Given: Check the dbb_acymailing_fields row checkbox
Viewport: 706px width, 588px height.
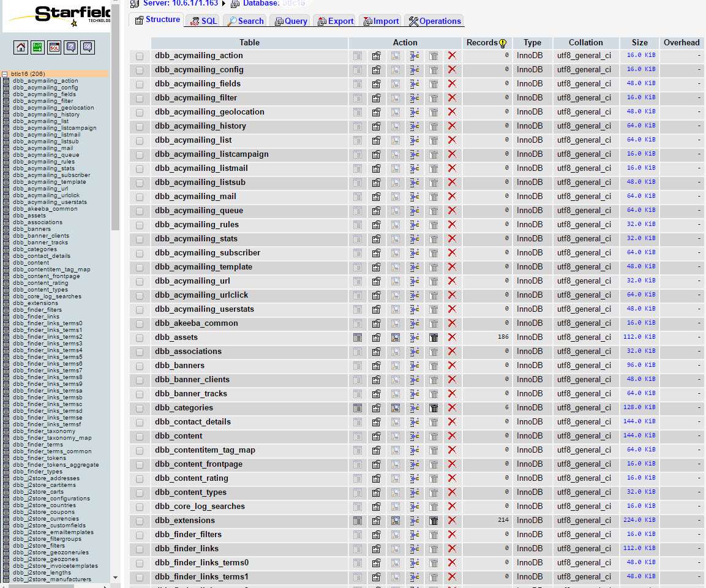Looking at the screenshot, I should (x=140, y=85).
